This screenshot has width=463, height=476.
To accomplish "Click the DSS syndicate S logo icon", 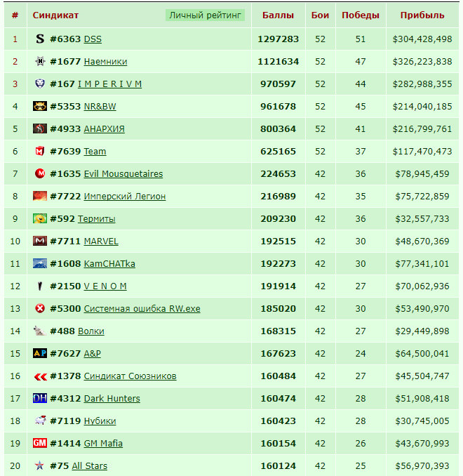I will tap(40, 39).
